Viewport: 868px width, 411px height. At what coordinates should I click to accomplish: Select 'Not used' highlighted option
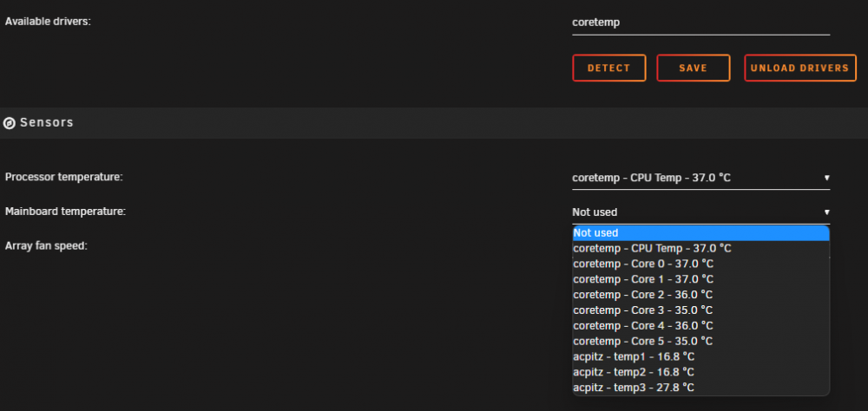click(700, 233)
